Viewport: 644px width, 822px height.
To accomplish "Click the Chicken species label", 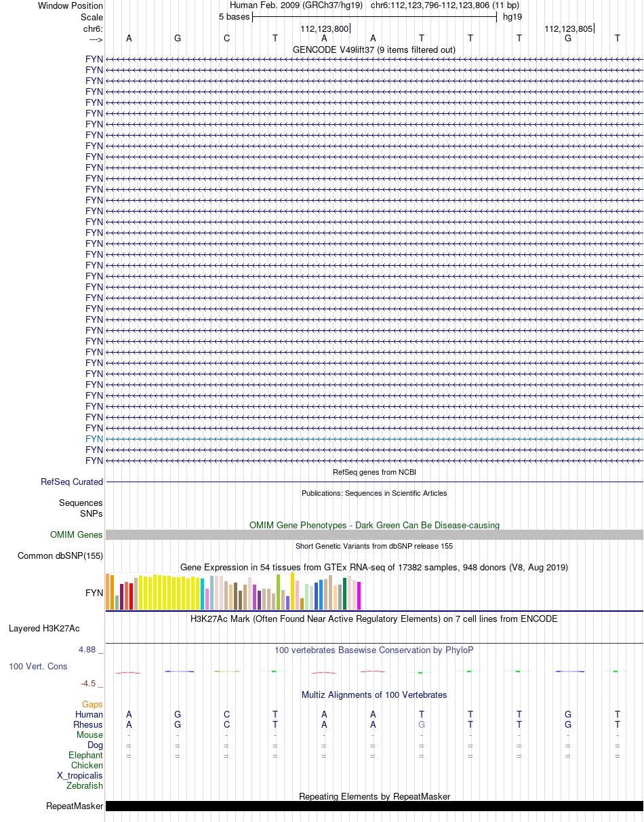I will (87, 765).
